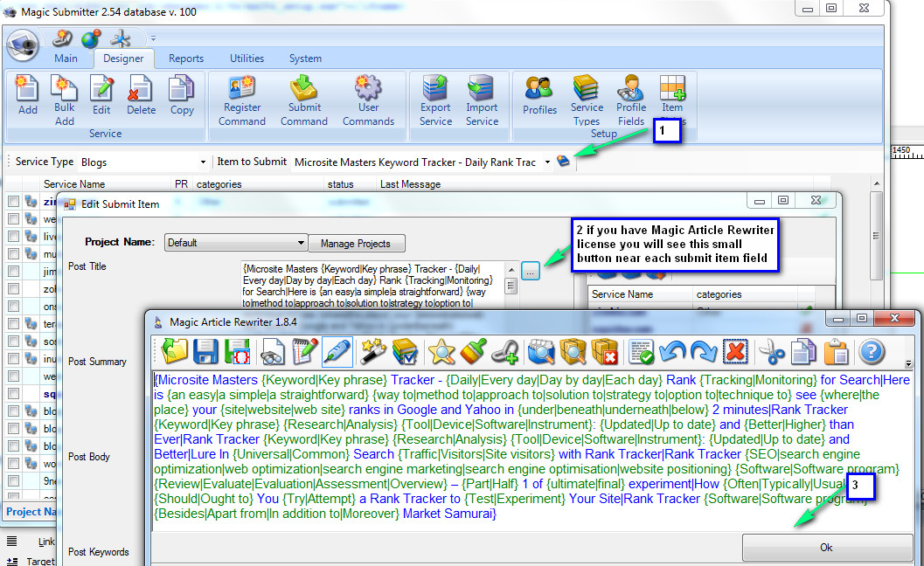Image resolution: width=924 pixels, height=566 pixels.
Task: Tick the checkbox for the 'mu' service row
Action: point(13,254)
